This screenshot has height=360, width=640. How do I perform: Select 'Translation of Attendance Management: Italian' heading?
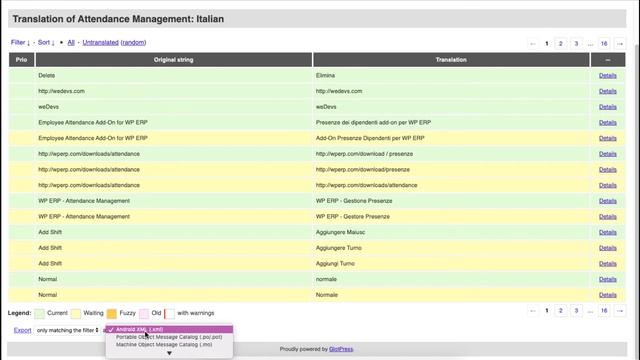(x=118, y=19)
